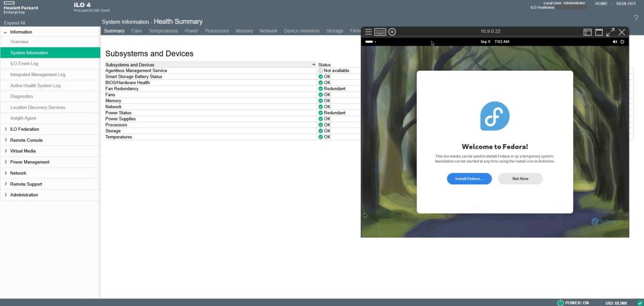Expand the Remote Console section

point(5,140)
